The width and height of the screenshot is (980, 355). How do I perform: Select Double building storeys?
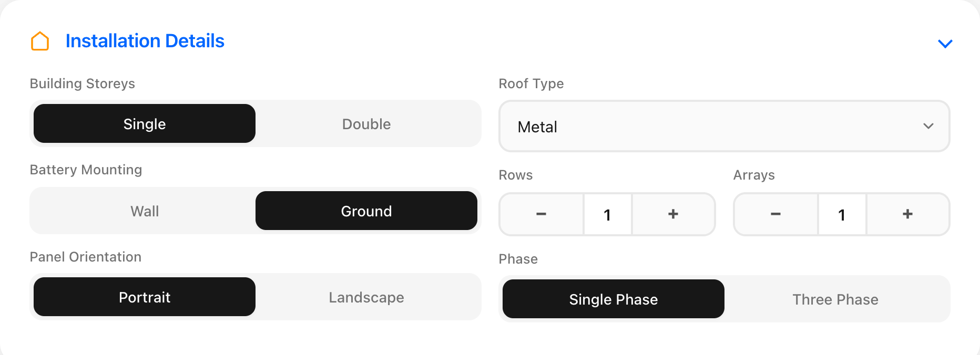coord(366,124)
